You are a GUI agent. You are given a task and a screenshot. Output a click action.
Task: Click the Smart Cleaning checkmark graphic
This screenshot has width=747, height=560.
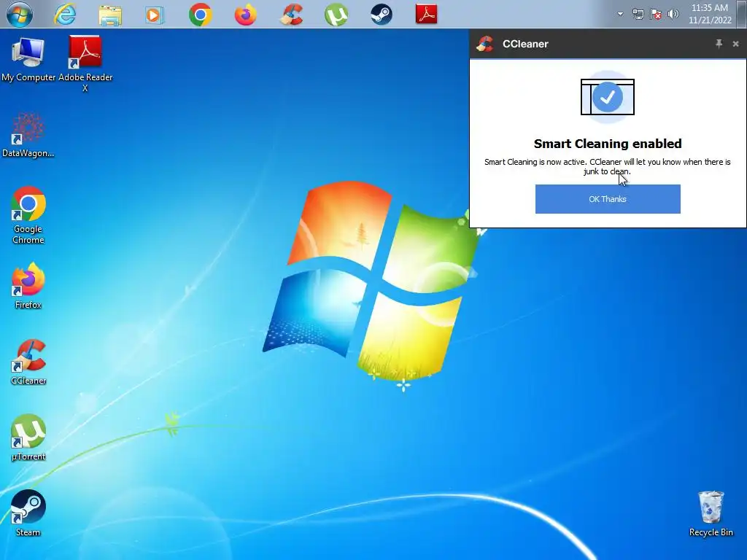tap(608, 97)
